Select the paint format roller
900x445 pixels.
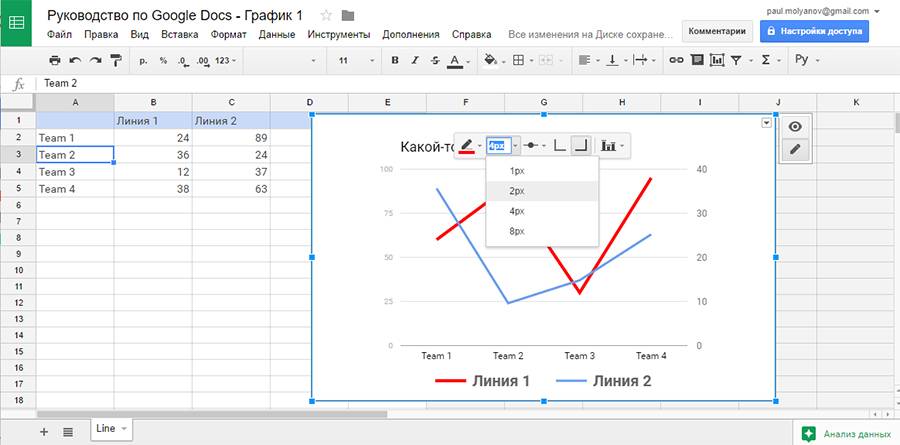tap(116, 60)
